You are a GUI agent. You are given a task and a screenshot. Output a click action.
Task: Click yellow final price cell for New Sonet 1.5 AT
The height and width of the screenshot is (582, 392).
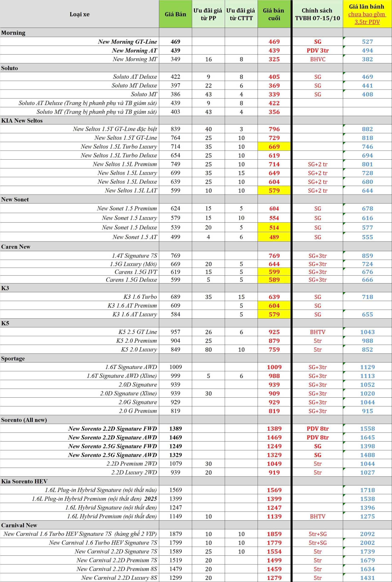click(x=274, y=237)
